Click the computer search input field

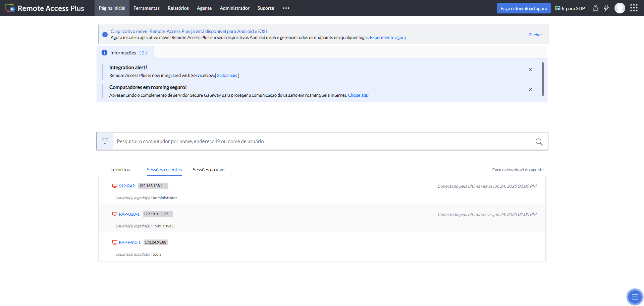coord(322,141)
